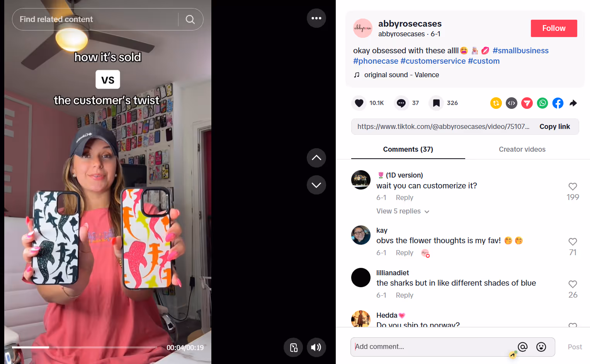
Task: Like kay's flower thoughts comment
Action: click(x=573, y=242)
